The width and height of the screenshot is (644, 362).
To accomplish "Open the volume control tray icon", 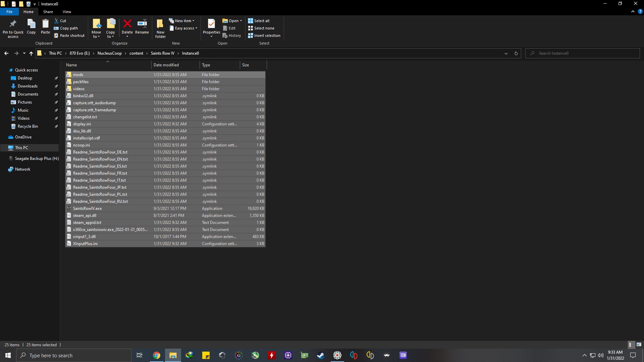I will pos(601,355).
